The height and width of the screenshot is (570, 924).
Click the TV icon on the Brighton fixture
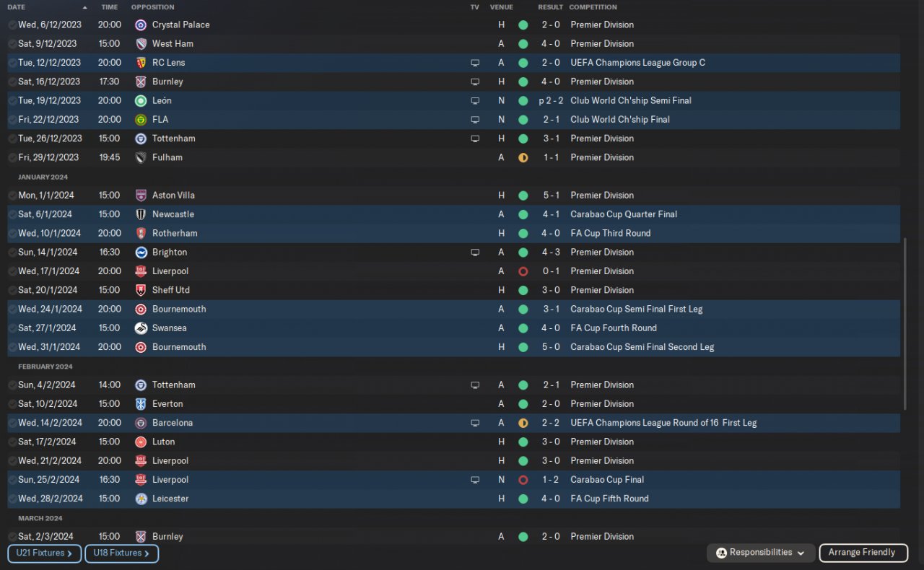475,253
